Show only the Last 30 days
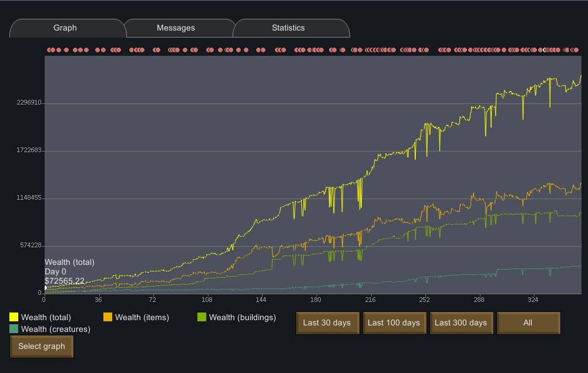 click(x=327, y=322)
